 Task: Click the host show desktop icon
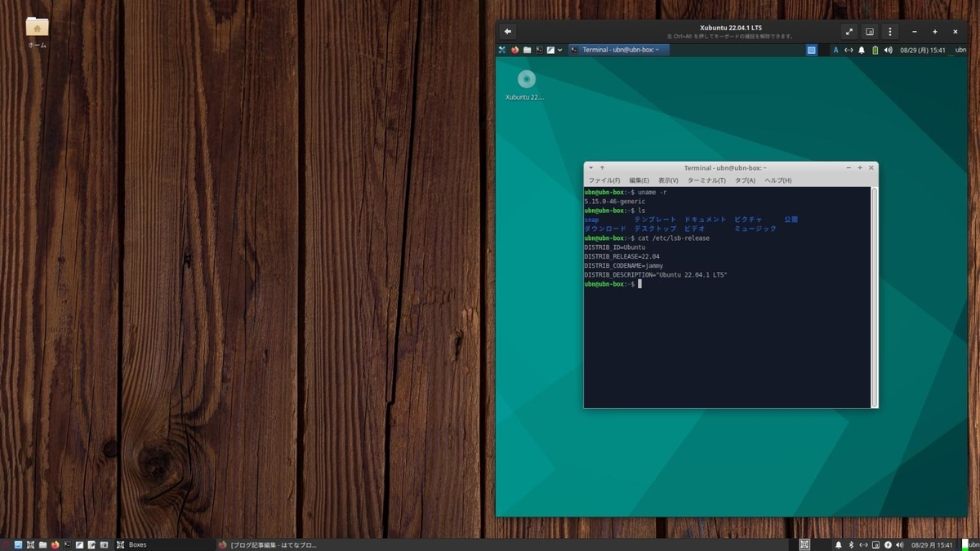18,544
